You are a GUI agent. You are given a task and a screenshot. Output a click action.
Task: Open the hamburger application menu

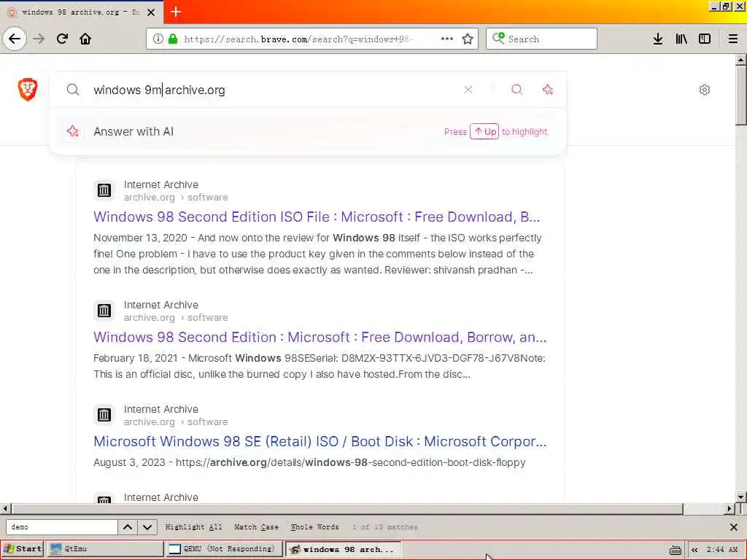[733, 39]
